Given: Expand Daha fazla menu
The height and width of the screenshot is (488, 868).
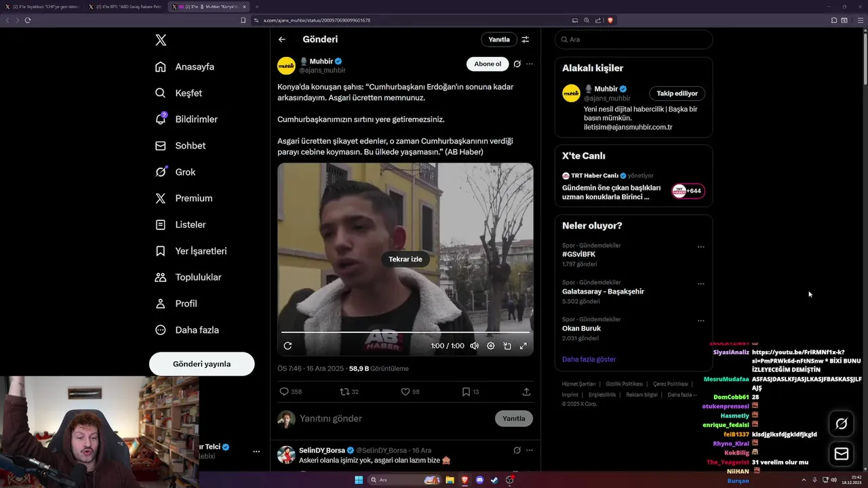Looking at the screenshot, I should click(187, 330).
